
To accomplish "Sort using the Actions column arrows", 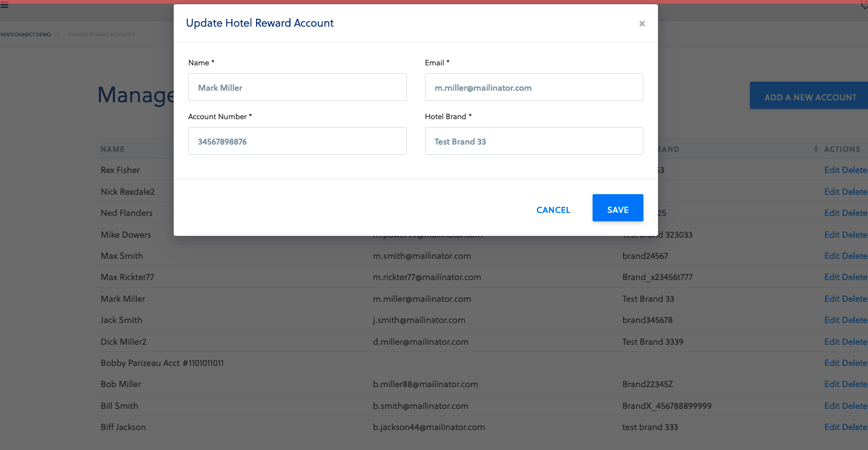I will point(817,149).
